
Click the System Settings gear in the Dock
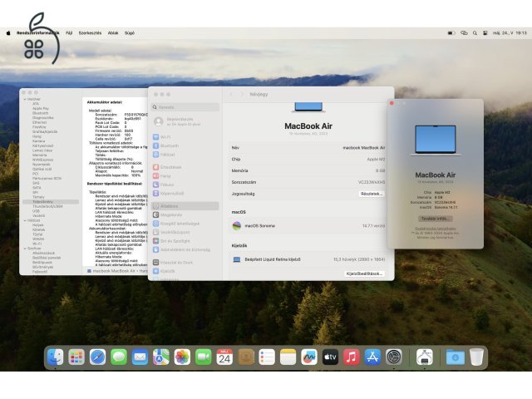pos(393,357)
